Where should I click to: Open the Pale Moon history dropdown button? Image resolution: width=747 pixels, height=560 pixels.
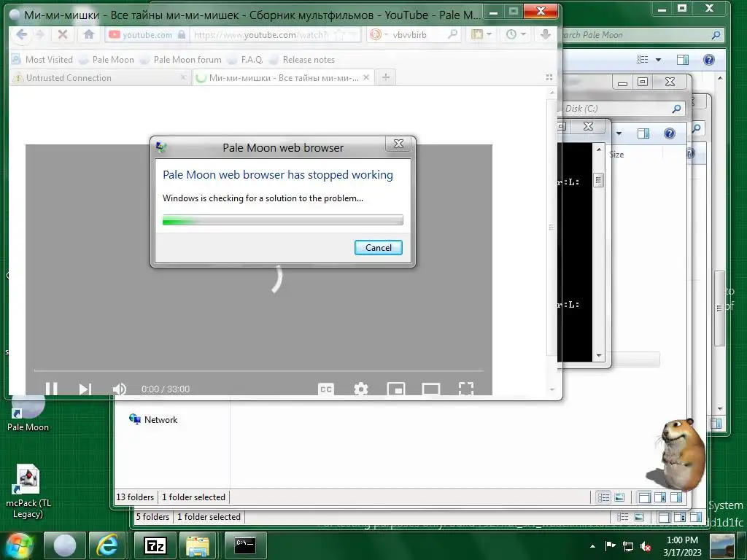tap(516, 34)
